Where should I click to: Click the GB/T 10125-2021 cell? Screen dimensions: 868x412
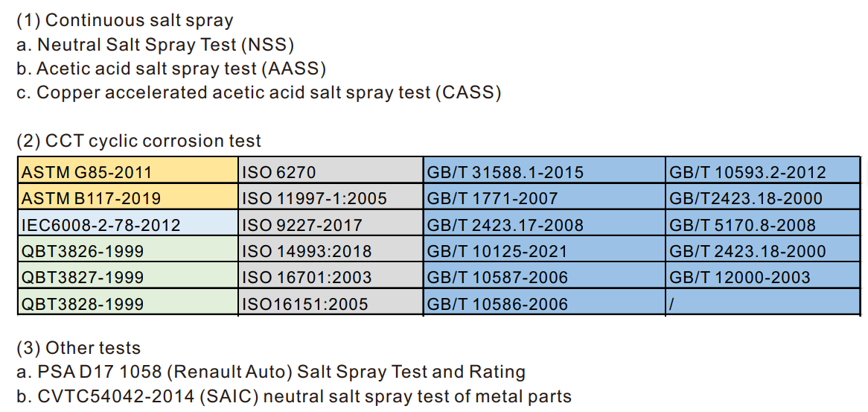545,249
